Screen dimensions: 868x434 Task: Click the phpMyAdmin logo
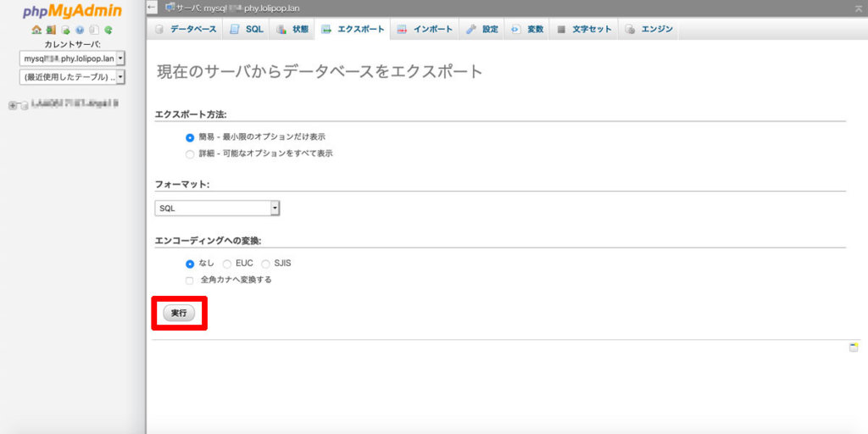click(x=72, y=11)
